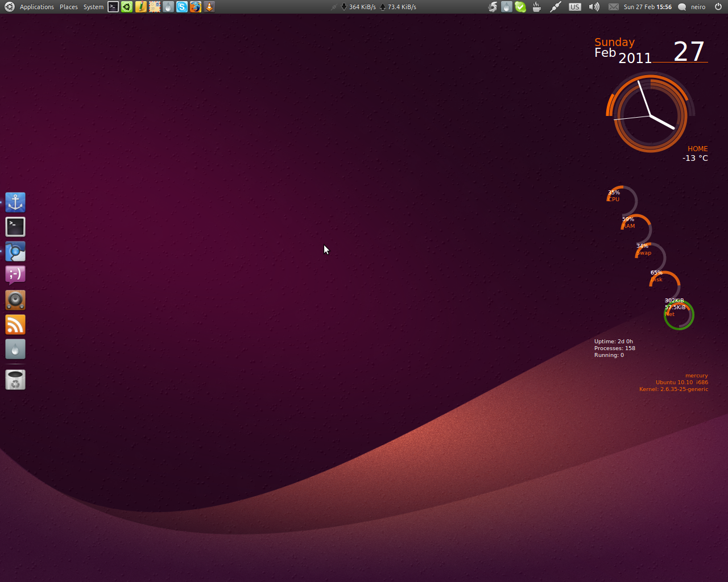Switch keyboard layout via the US indicator
728x582 pixels.
(x=574, y=7)
